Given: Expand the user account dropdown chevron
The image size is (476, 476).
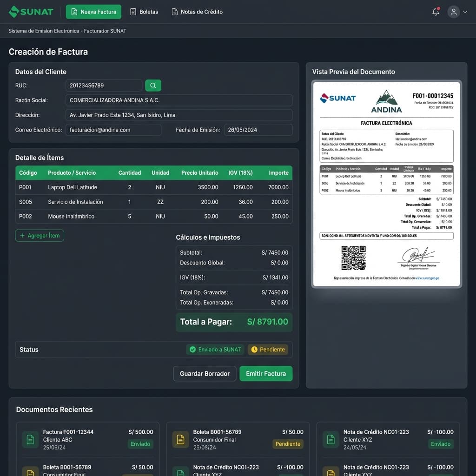Looking at the screenshot, I should 465,12.
